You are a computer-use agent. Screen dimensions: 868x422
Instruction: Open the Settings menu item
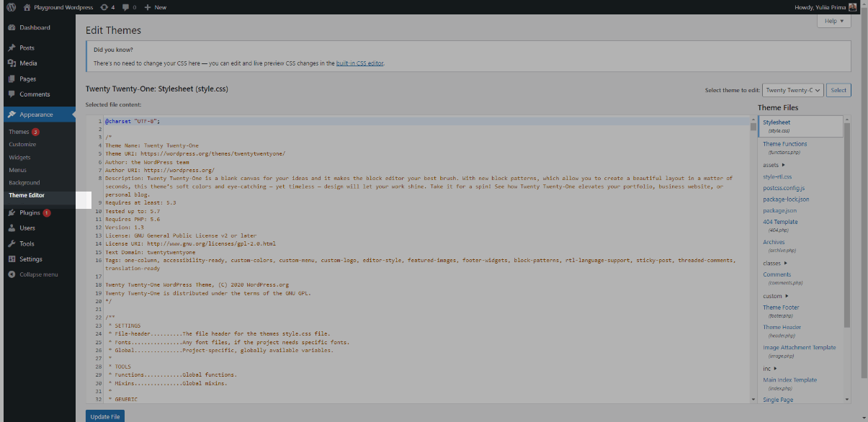30,259
